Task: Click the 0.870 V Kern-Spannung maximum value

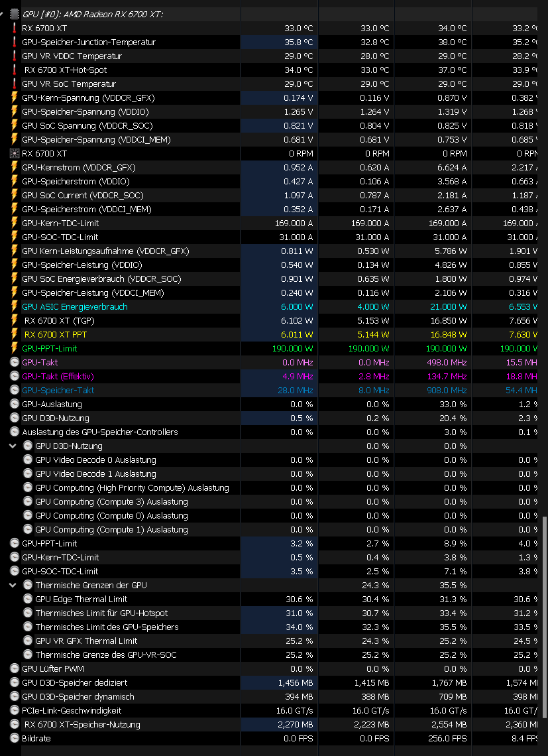Action: 450,98
